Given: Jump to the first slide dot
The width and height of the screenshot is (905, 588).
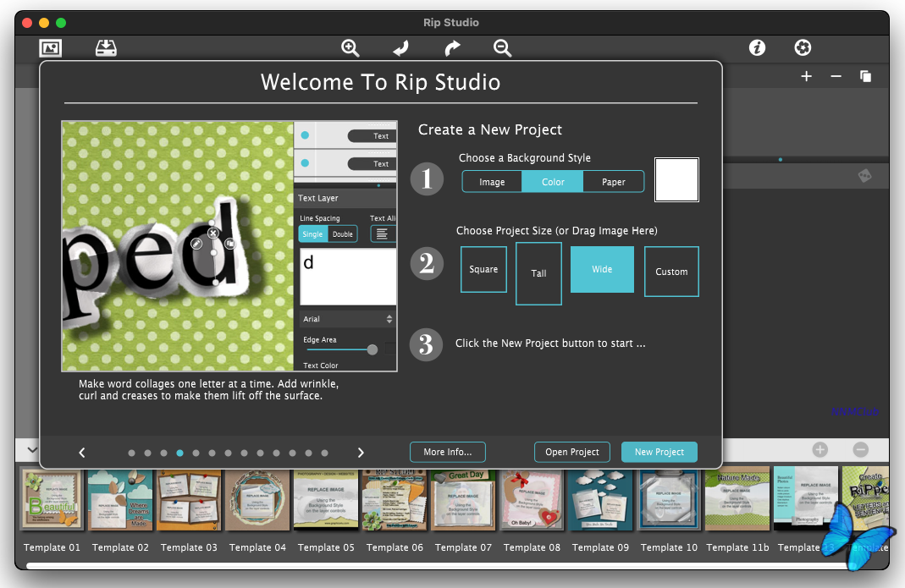Looking at the screenshot, I should click(131, 453).
